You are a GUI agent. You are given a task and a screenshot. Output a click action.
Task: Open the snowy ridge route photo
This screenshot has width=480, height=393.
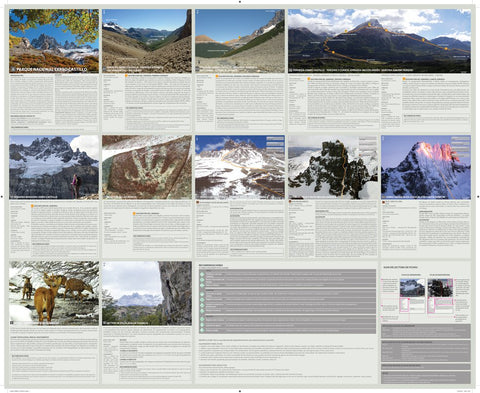pyautogui.click(x=240, y=167)
